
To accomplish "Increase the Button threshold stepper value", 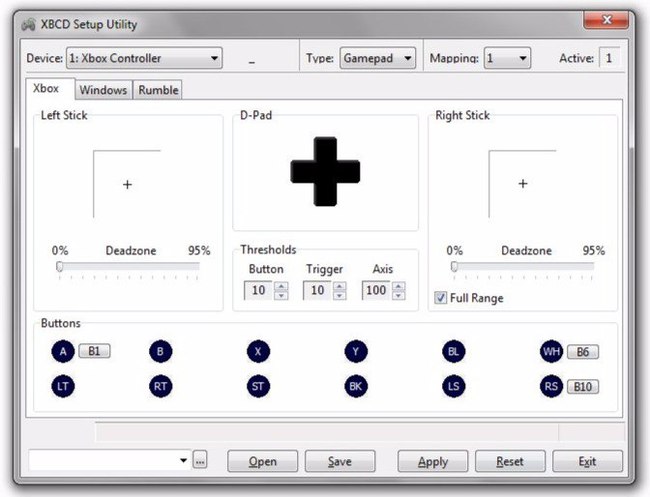I will [x=281, y=286].
